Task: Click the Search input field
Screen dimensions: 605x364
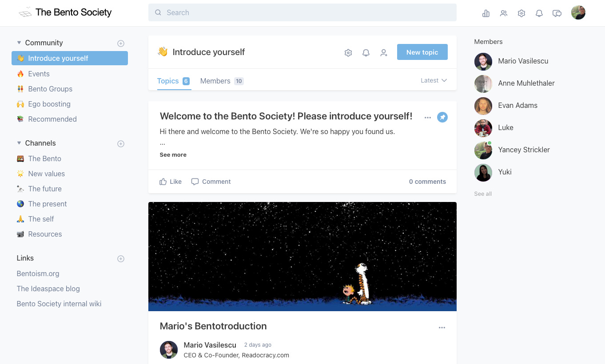Action: pos(302,12)
